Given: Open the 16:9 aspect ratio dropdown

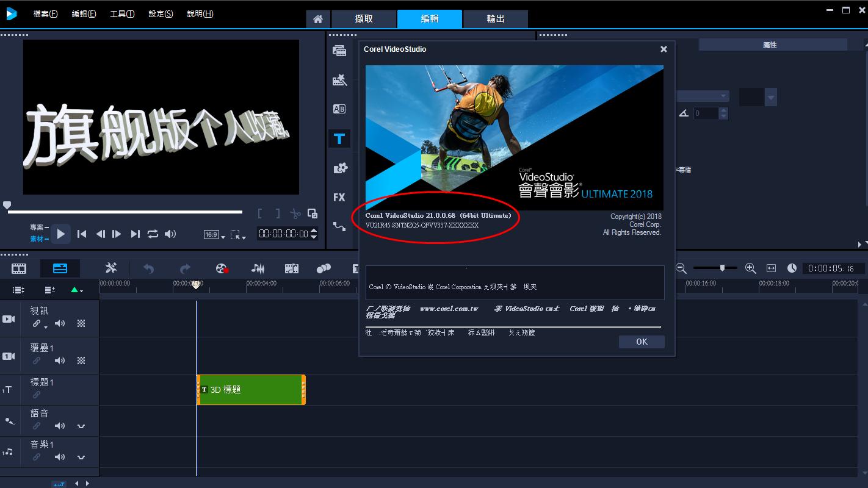Looking at the screenshot, I should (x=214, y=234).
